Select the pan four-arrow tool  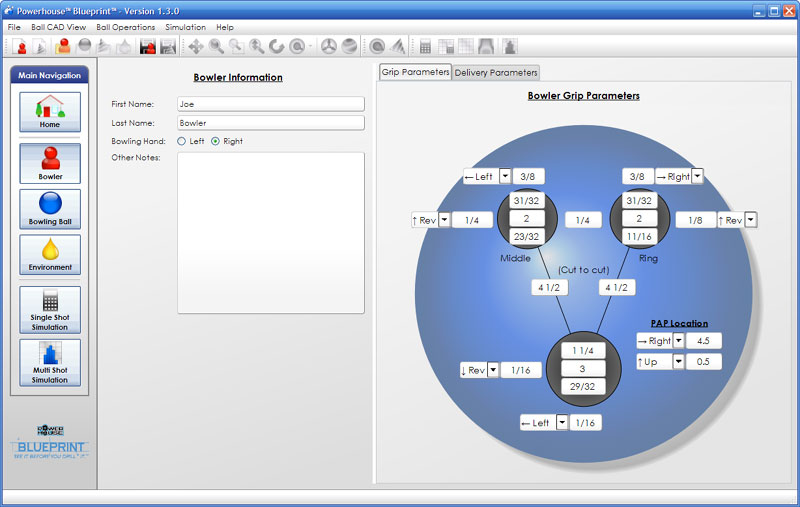(195, 46)
